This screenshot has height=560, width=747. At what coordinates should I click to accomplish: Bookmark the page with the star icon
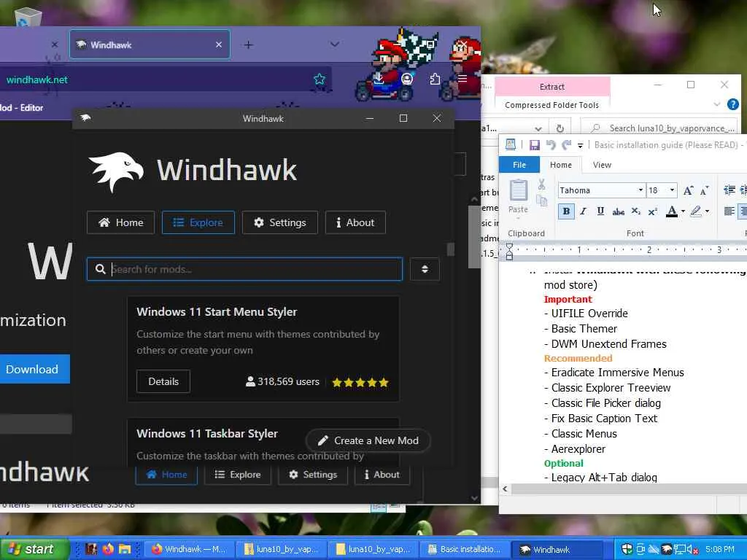[320, 79]
